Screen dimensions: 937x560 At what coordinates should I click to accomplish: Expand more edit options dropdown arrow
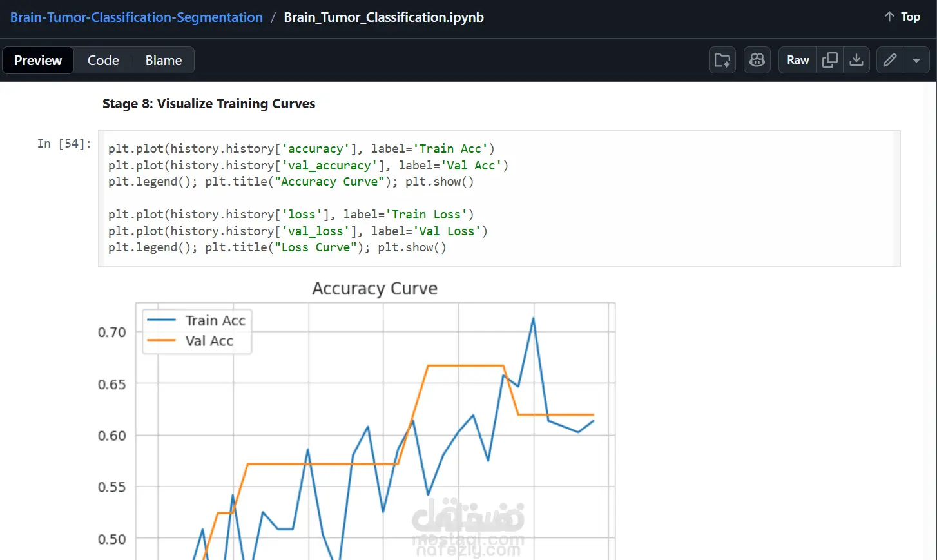click(916, 61)
